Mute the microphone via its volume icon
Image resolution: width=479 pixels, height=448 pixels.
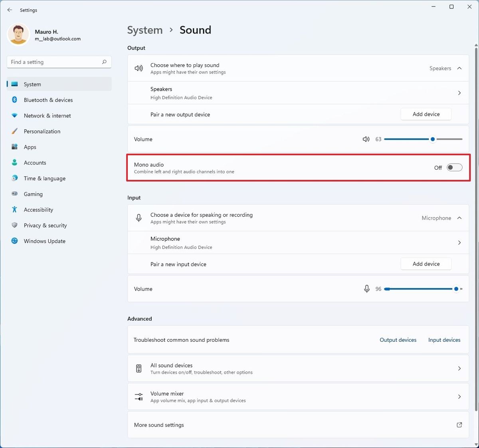point(366,289)
